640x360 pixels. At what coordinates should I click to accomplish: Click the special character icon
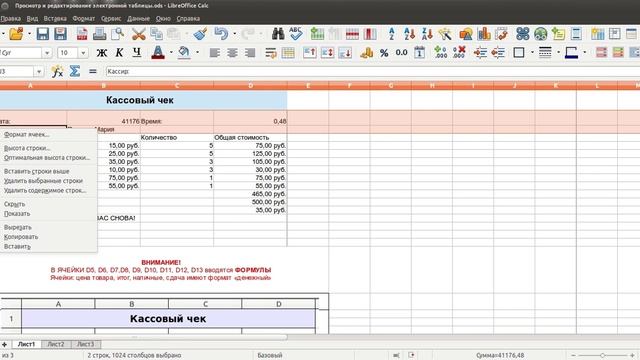tap(522, 33)
